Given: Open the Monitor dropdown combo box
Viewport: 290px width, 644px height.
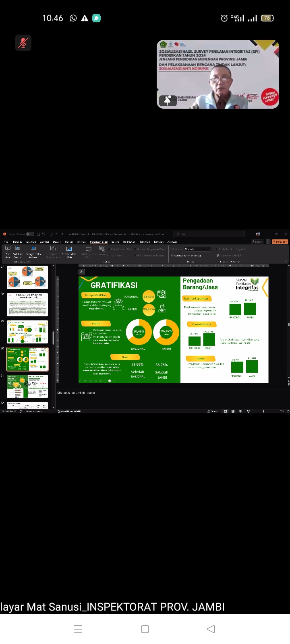Looking at the screenshot, I should click(x=197, y=249).
